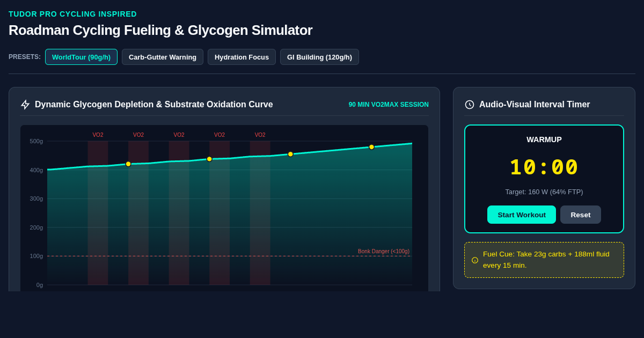Click the WARMUP phase heading
The width and height of the screenshot is (644, 338).
(544, 139)
